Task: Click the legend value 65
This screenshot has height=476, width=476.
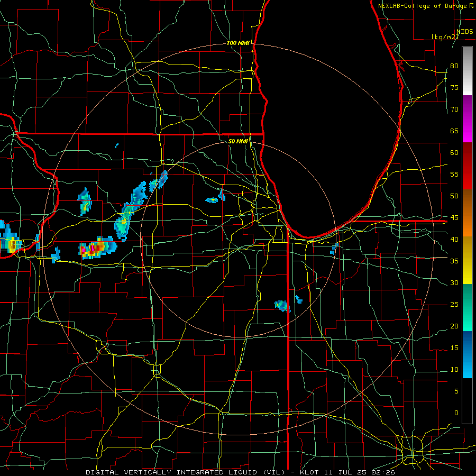Action: point(454,131)
